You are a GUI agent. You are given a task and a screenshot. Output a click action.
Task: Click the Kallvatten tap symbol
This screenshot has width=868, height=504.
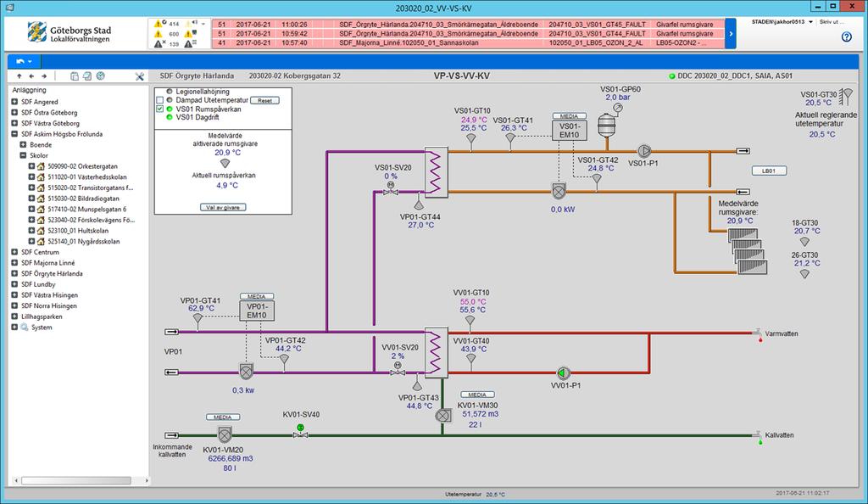coord(757,437)
